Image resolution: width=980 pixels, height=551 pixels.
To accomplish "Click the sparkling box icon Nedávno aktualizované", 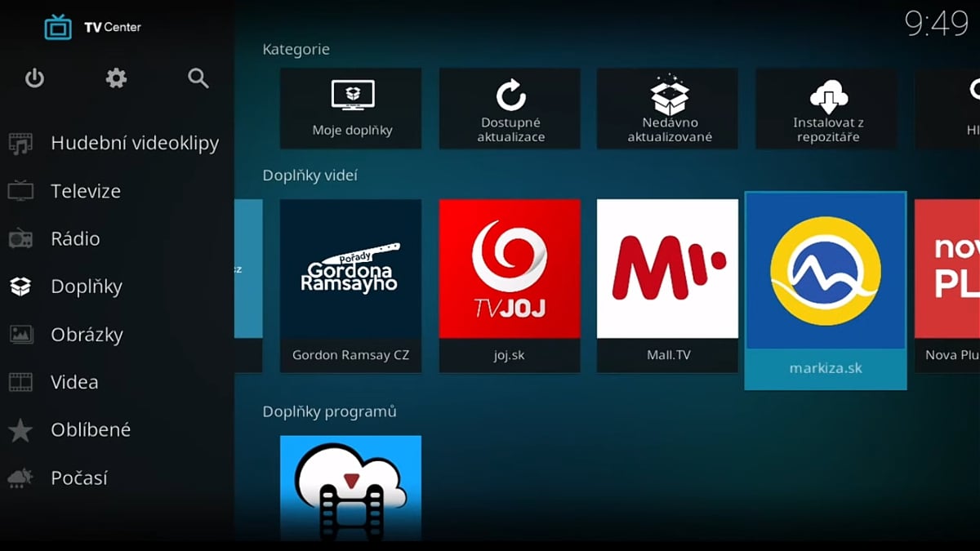I will pyautogui.click(x=669, y=95).
